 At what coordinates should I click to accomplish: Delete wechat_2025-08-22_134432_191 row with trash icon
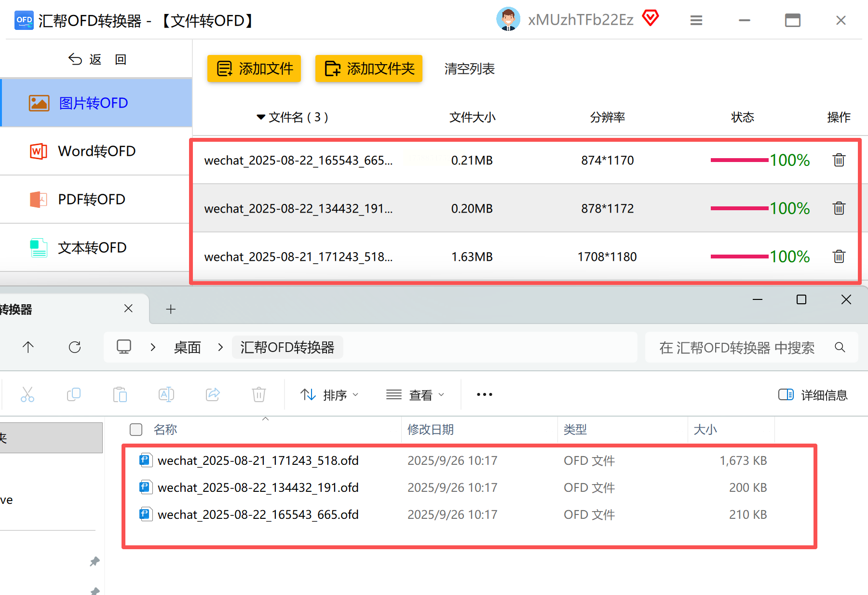[x=839, y=208]
